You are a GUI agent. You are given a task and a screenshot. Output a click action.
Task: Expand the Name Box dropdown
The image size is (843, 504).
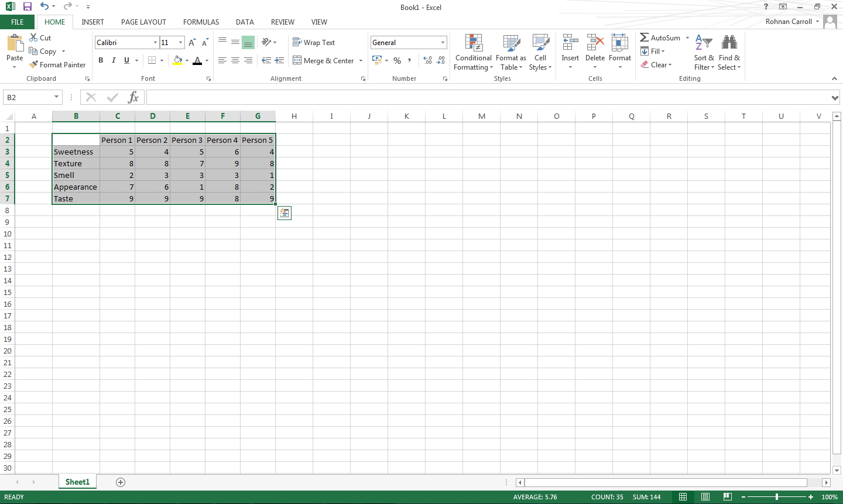click(x=56, y=97)
